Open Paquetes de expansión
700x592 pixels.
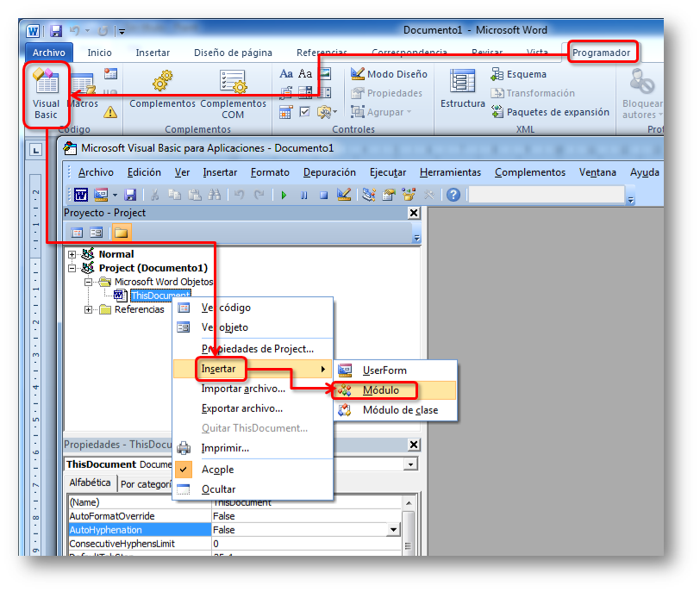click(x=551, y=112)
